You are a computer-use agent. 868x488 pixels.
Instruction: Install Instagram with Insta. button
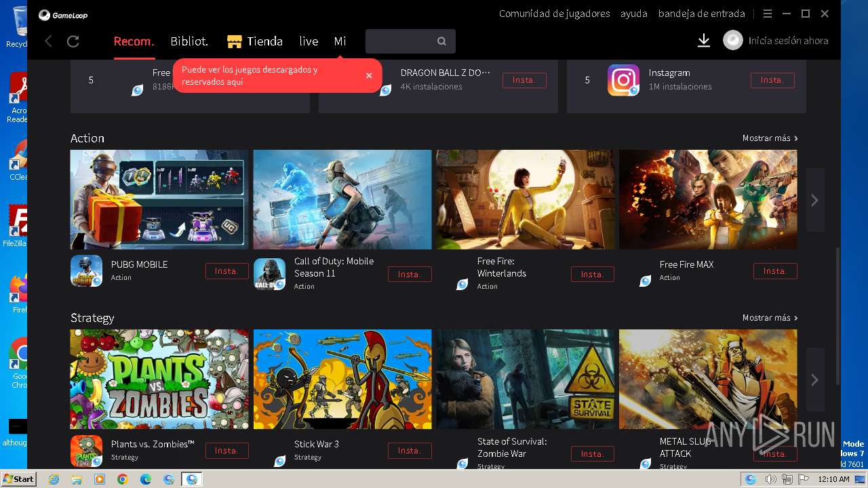click(772, 80)
